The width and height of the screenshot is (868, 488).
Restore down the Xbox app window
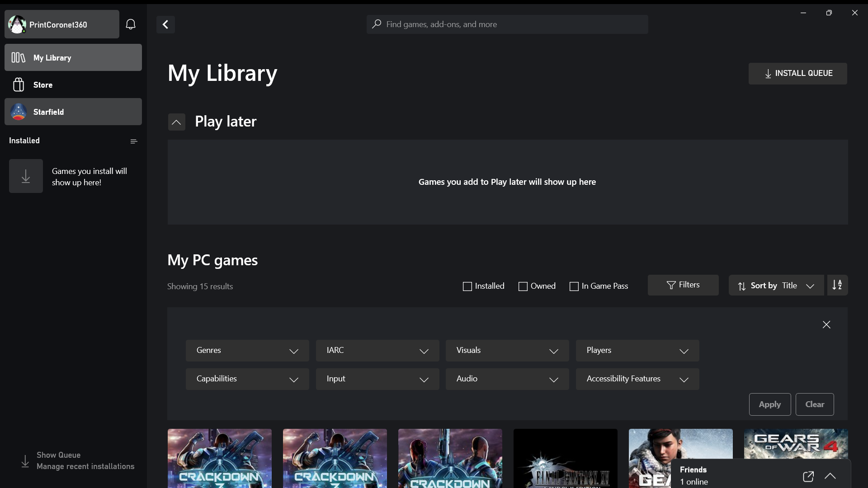[x=829, y=13]
